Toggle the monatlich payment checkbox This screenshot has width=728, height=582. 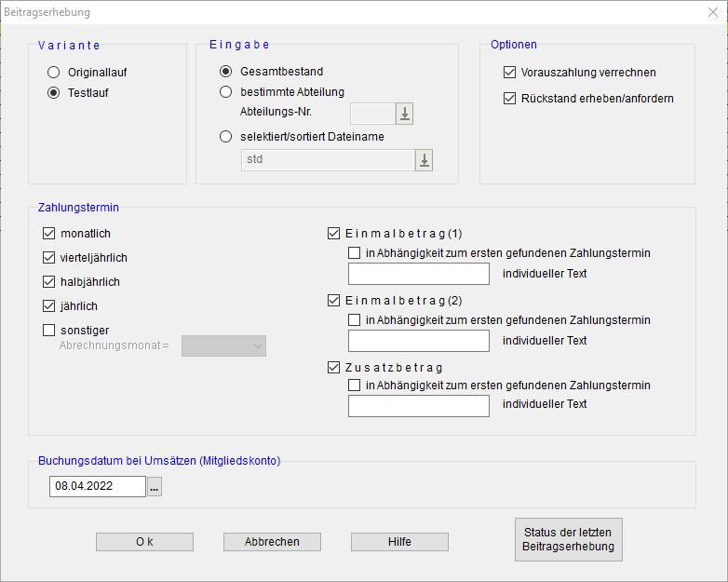[x=49, y=234]
